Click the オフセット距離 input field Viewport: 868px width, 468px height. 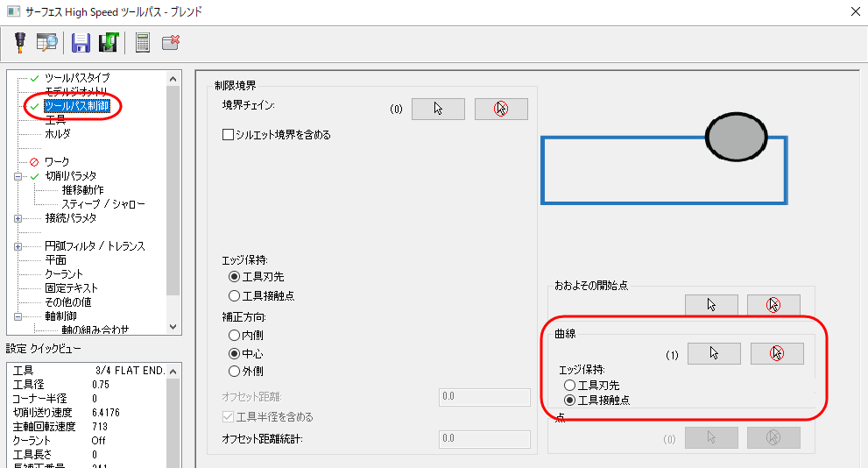pyautogui.click(x=484, y=396)
